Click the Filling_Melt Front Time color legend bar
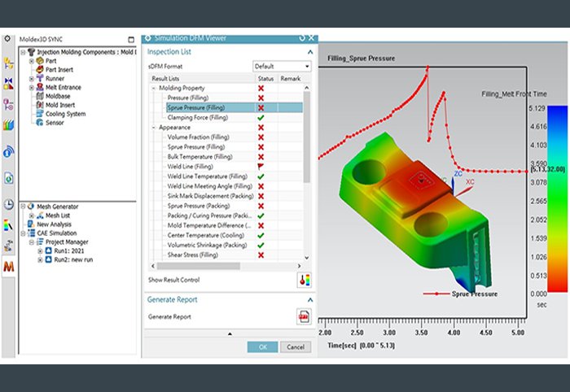 coord(557,198)
